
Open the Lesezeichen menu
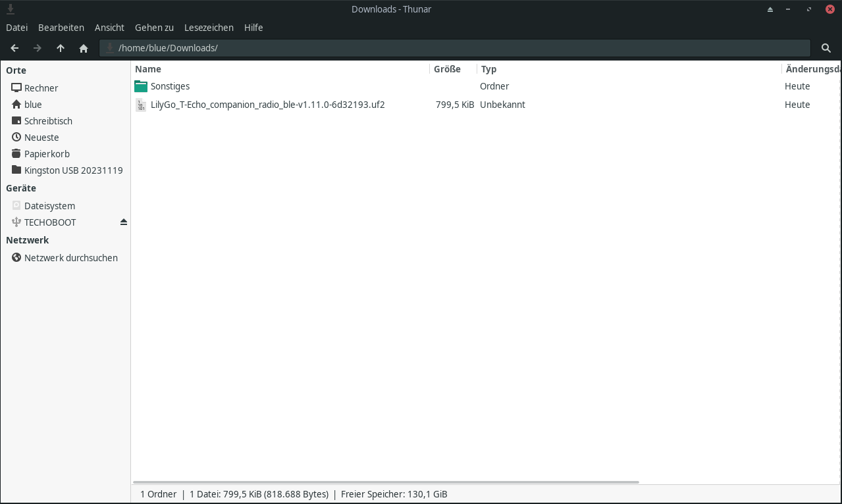209,28
